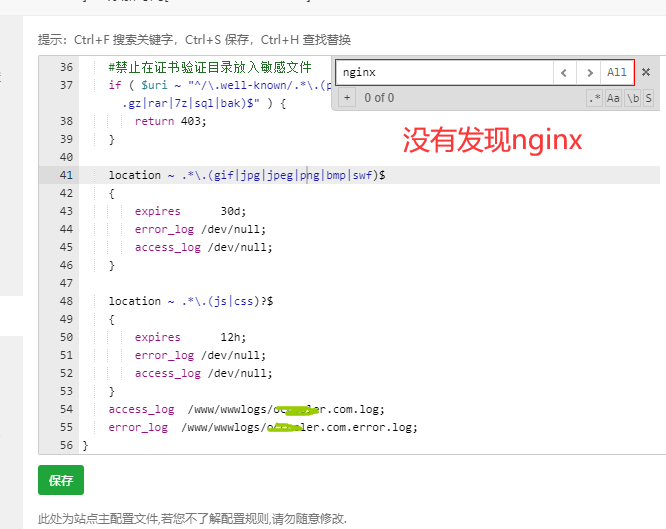Screen dimensions: 666x529
Task: Click 'access_log /dev/null;' on line 52
Action: click(x=203, y=373)
